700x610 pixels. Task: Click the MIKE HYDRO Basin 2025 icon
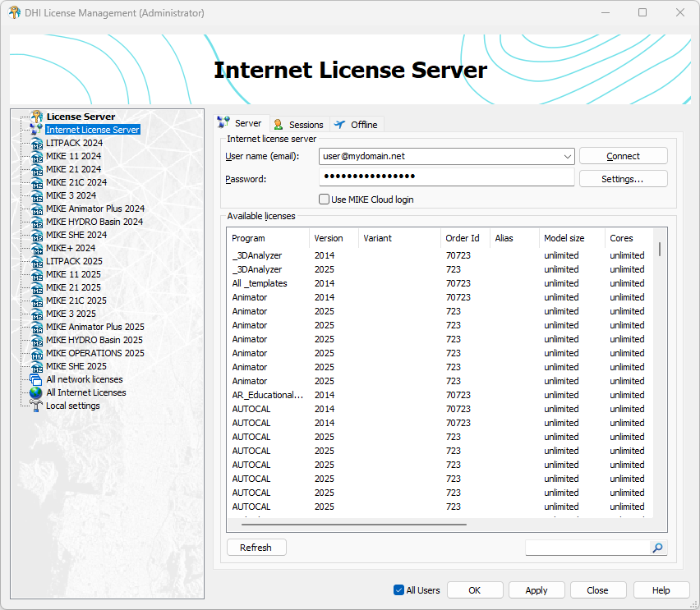pos(37,341)
